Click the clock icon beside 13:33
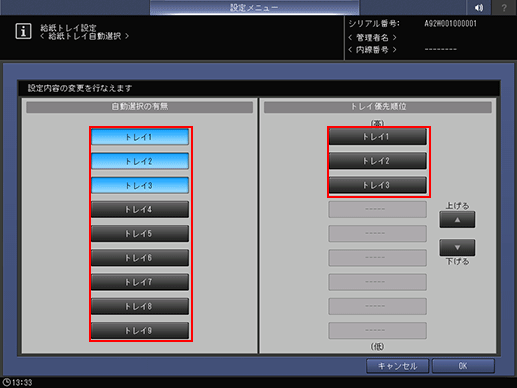 (6, 382)
